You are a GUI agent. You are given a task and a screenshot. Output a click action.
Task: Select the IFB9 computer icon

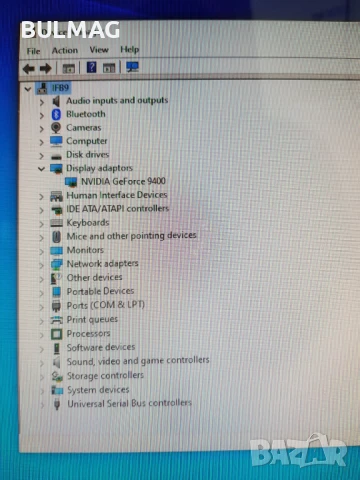[x=43, y=88]
